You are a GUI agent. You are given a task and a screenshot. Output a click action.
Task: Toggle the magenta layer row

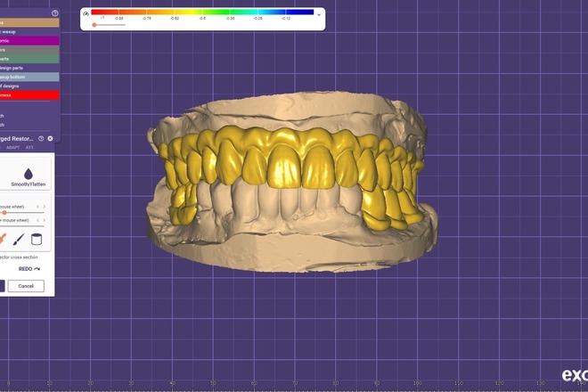(29, 40)
